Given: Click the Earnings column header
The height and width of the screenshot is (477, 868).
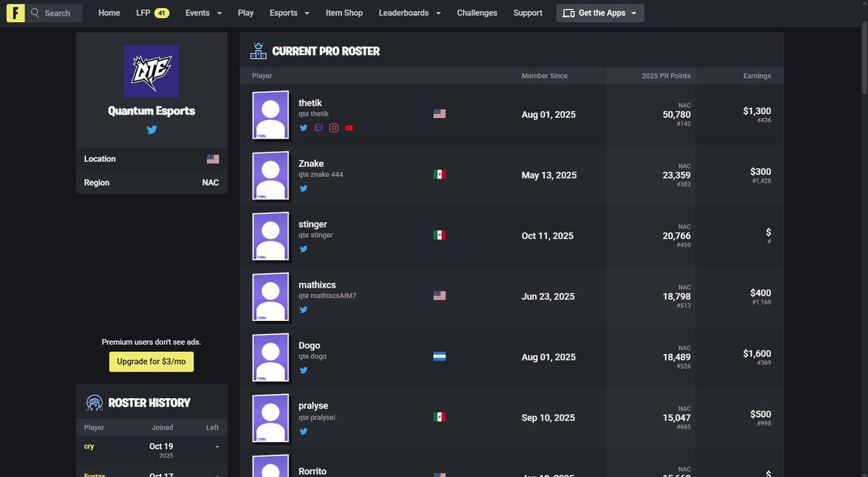Looking at the screenshot, I should click(757, 76).
